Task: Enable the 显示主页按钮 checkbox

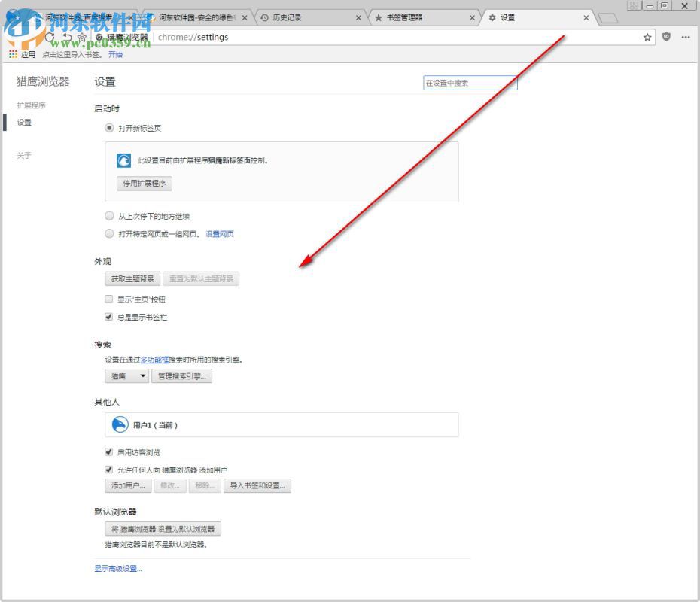Action: [x=109, y=299]
